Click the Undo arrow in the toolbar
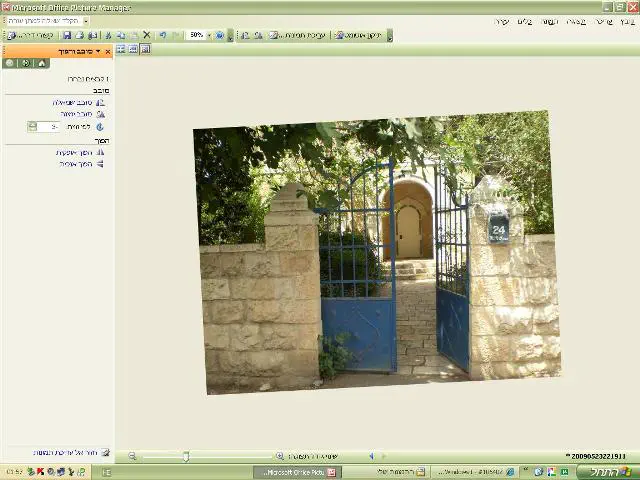 [162, 35]
